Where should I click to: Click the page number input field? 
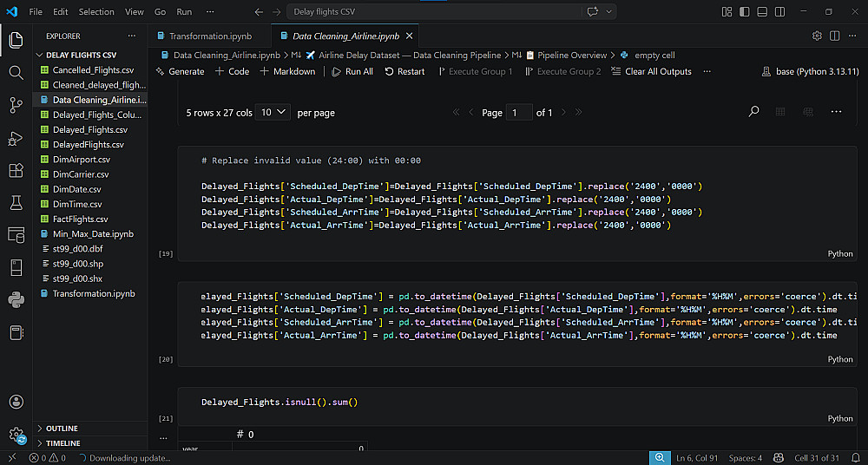pos(519,113)
